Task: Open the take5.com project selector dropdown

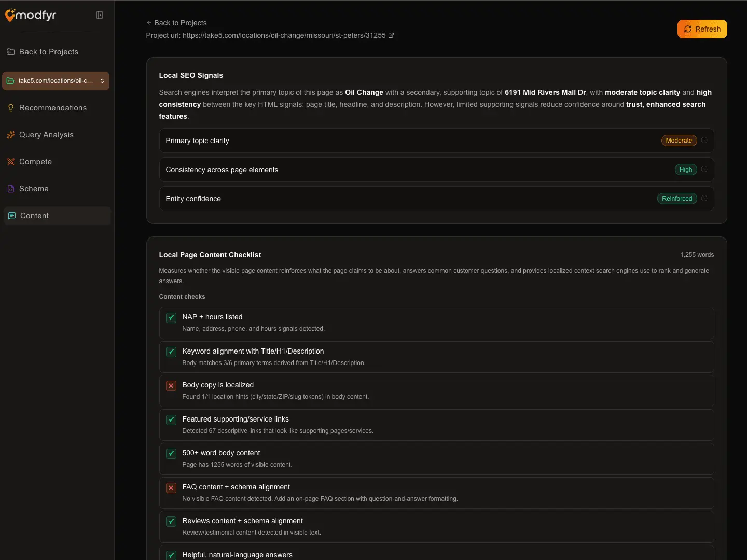Action: click(x=56, y=81)
